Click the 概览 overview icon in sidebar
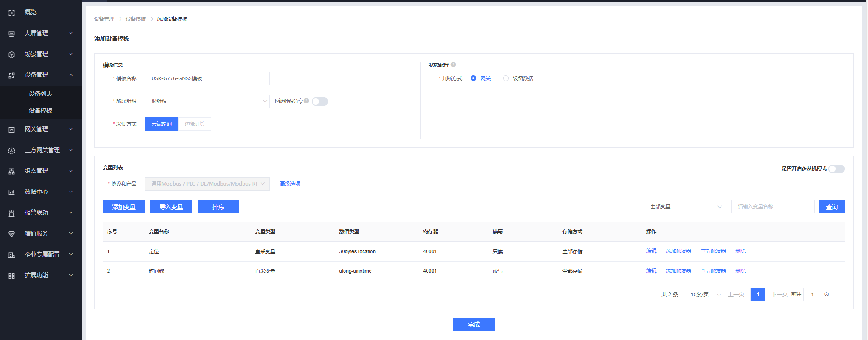The image size is (868, 340). [12, 13]
